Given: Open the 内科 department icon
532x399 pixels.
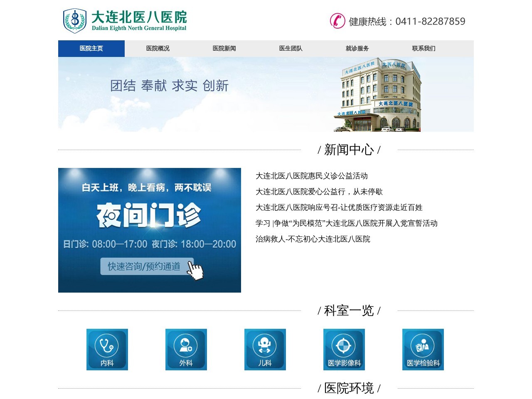Looking at the screenshot, I should (x=107, y=349).
